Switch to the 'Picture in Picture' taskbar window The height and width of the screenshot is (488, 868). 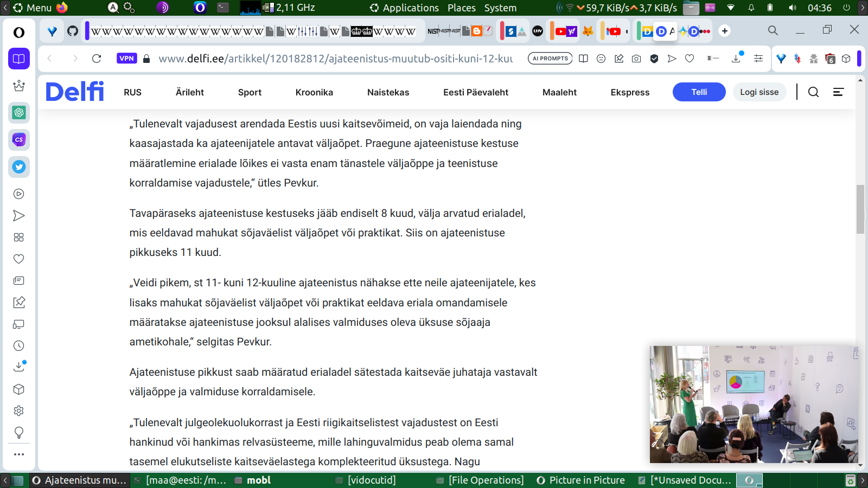point(580,480)
